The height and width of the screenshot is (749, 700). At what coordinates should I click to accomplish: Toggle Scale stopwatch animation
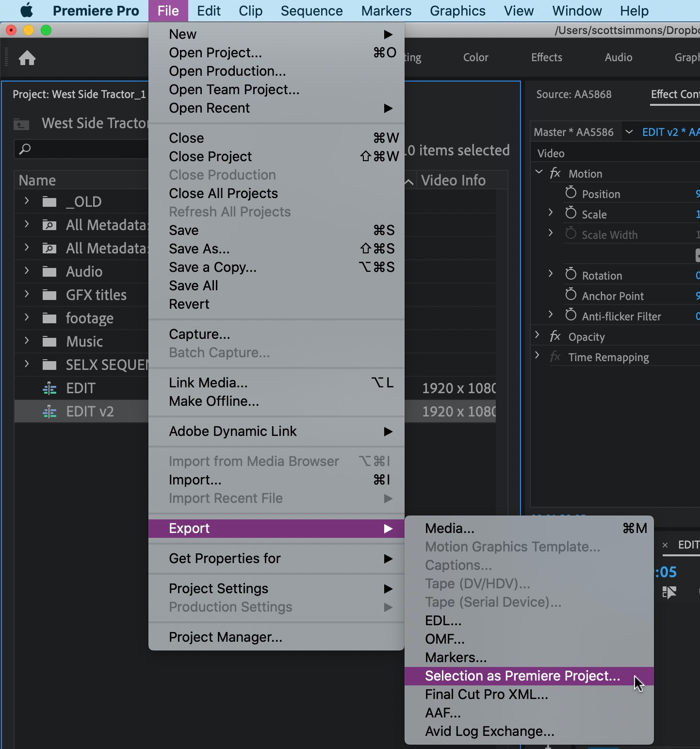(571, 214)
